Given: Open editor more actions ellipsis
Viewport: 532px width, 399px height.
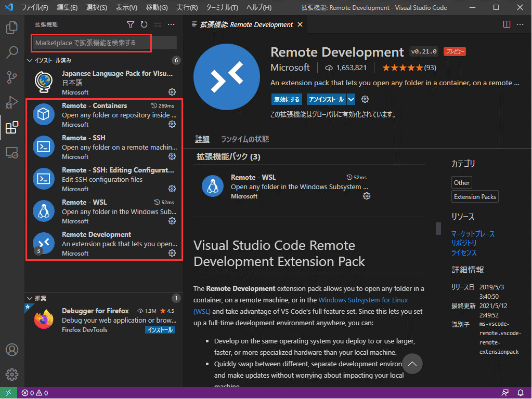Looking at the screenshot, I should [x=520, y=24].
